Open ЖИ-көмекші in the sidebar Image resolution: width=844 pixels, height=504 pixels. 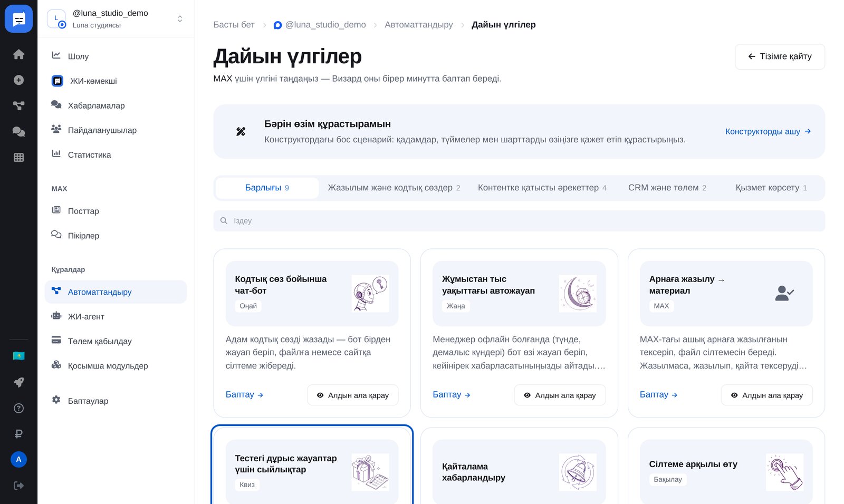116,81
